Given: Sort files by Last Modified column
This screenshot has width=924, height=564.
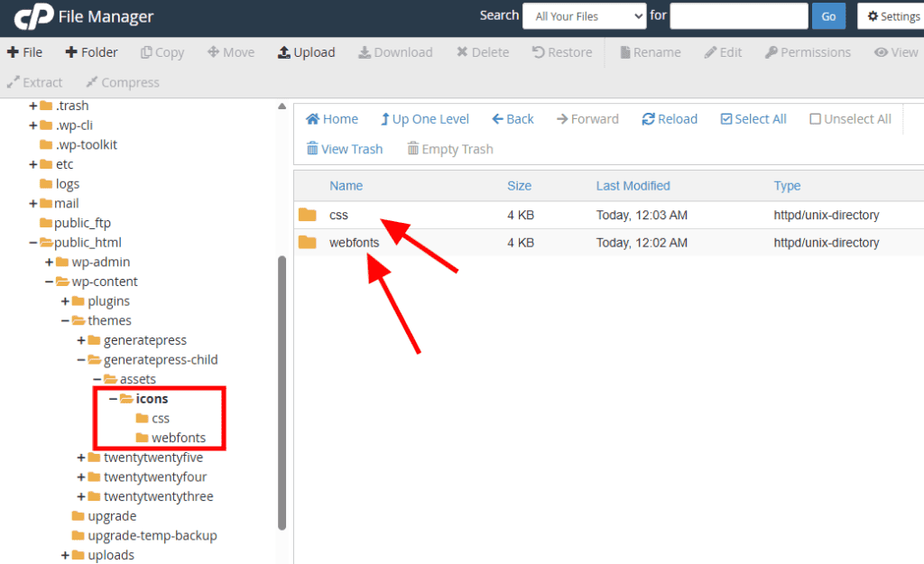Looking at the screenshot, I should pos(633,186).
